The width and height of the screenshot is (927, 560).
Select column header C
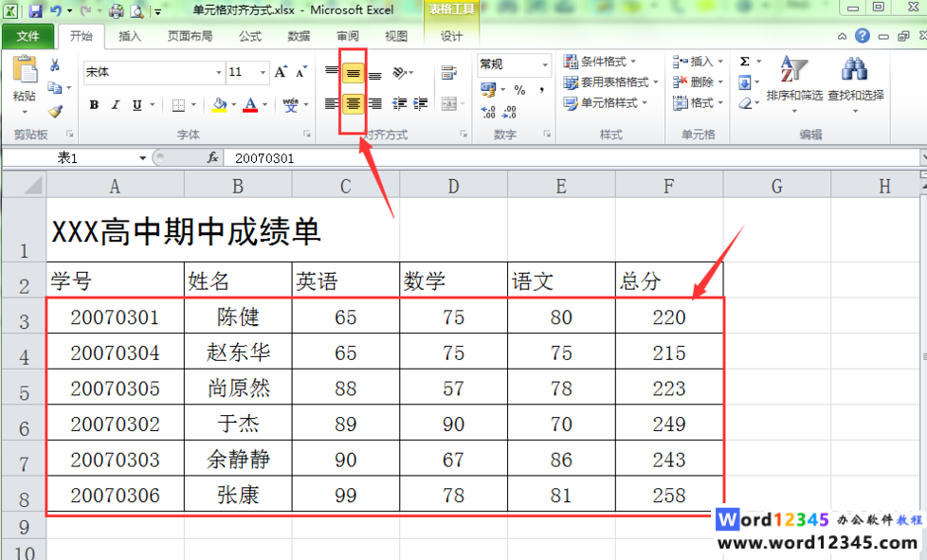click(346, 186)
